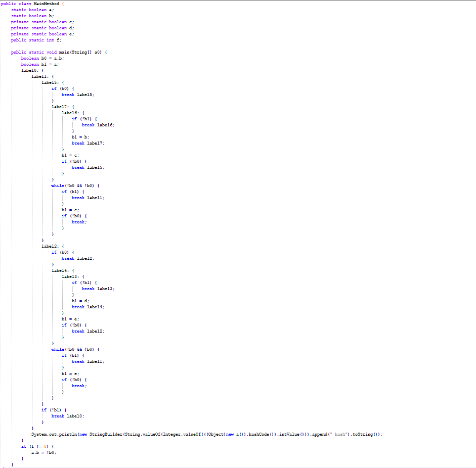This screenshot has width=476, height=468.
Task: Select the System.out.println statement
Action: click(152, 434)
